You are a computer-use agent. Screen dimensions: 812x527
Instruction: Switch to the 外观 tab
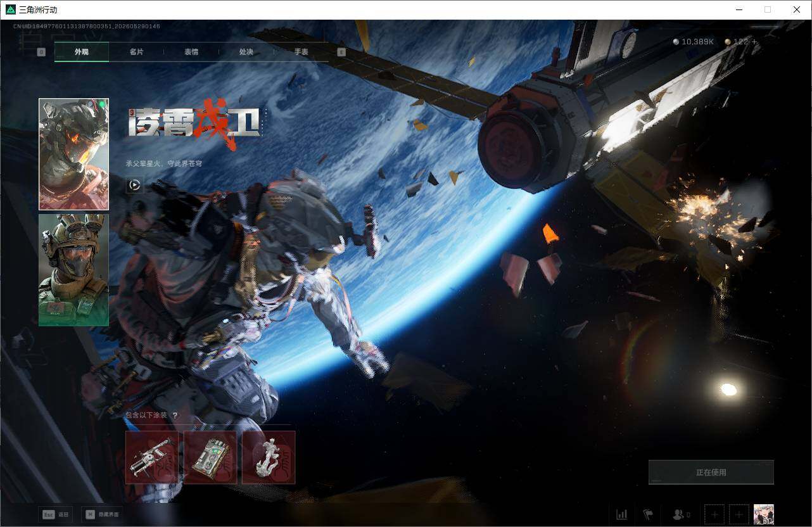(82, 52)
